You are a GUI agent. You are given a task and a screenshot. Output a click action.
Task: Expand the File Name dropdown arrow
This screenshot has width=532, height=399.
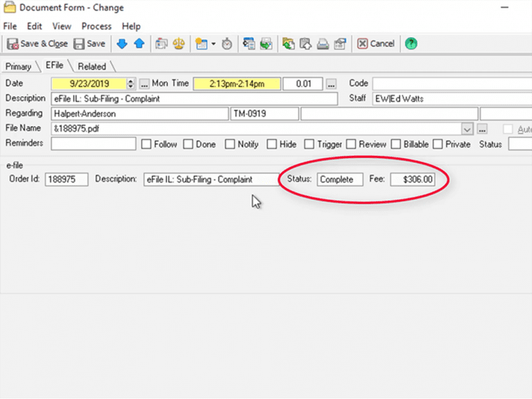[468, 129]
